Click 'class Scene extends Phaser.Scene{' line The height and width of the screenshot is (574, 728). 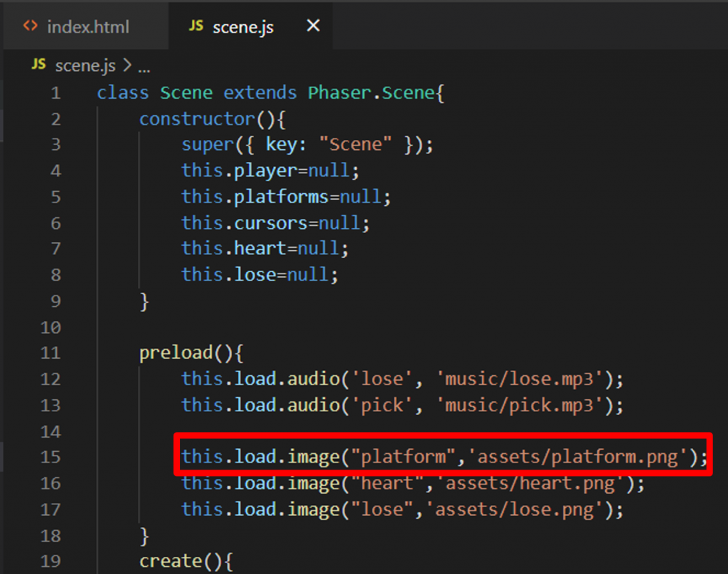271,93
